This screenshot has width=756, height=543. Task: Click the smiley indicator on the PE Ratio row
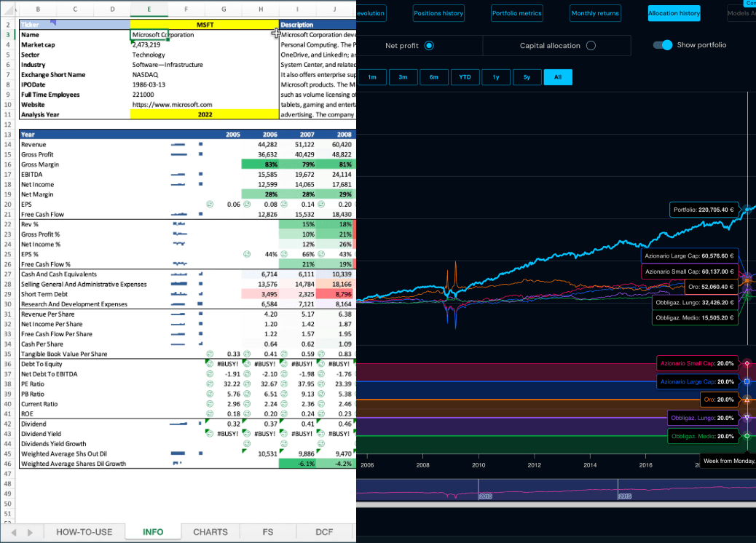coord(210,384)
